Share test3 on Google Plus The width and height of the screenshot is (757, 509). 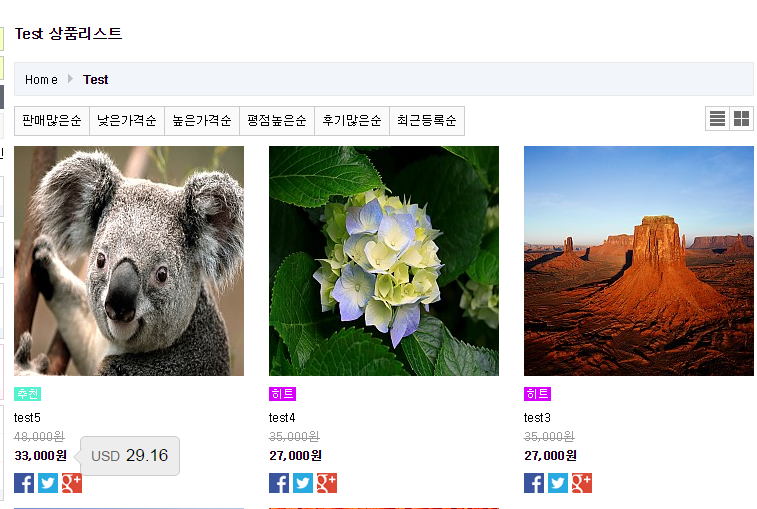pyautogui.click(x=582, y=483)
